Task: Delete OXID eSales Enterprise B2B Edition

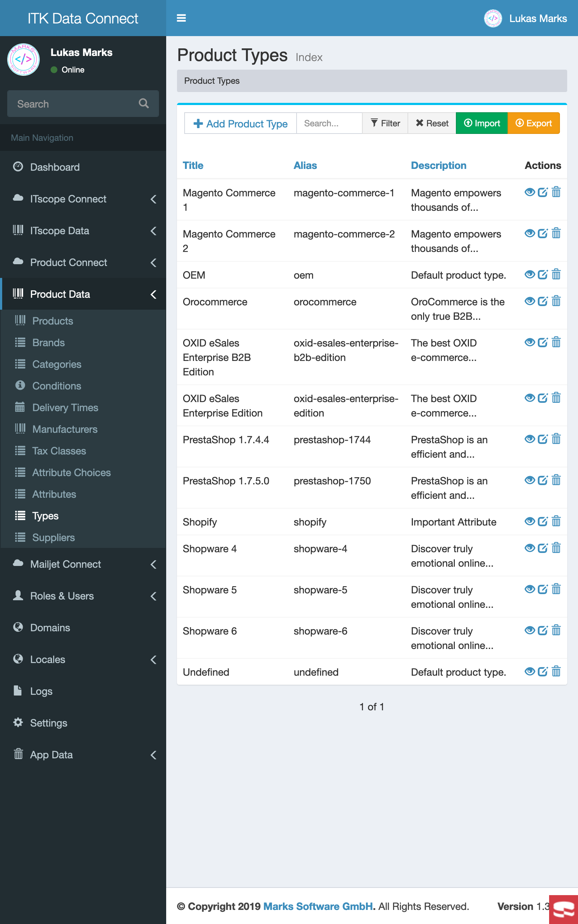Action: click(x=556, y=343)
